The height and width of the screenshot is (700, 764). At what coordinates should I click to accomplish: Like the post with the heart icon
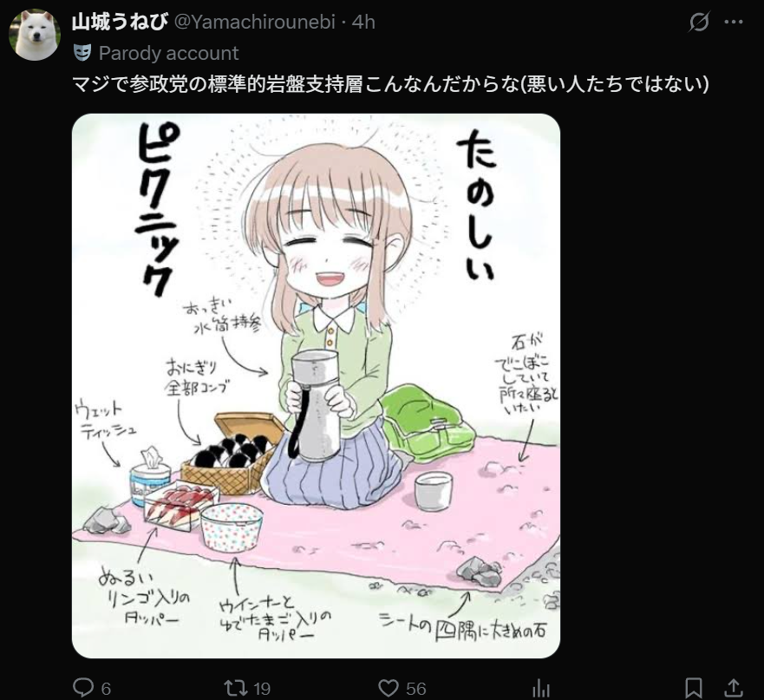point(389,689)
